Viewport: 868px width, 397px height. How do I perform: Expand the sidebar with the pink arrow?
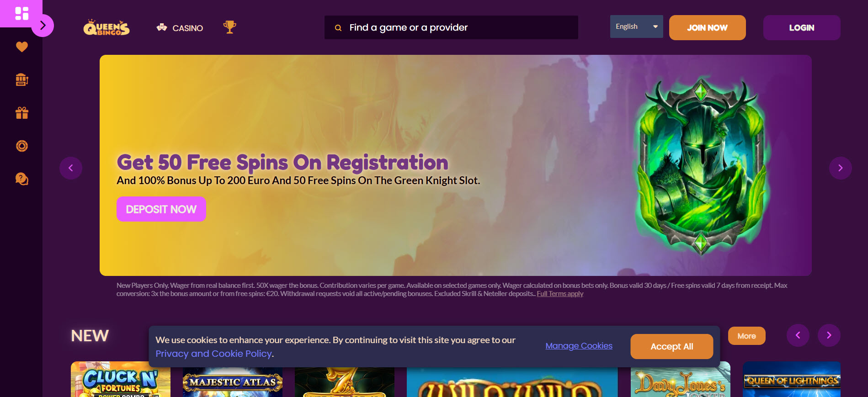[43, 26]
